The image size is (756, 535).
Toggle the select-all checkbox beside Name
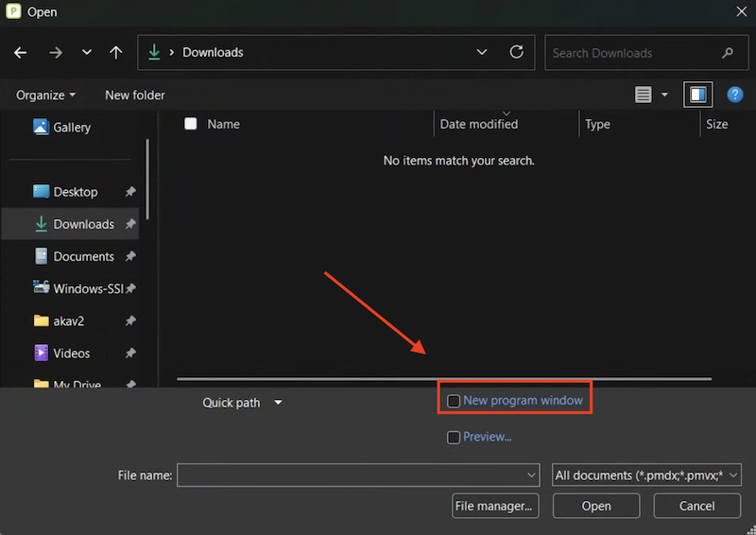(x=191, y=124)
